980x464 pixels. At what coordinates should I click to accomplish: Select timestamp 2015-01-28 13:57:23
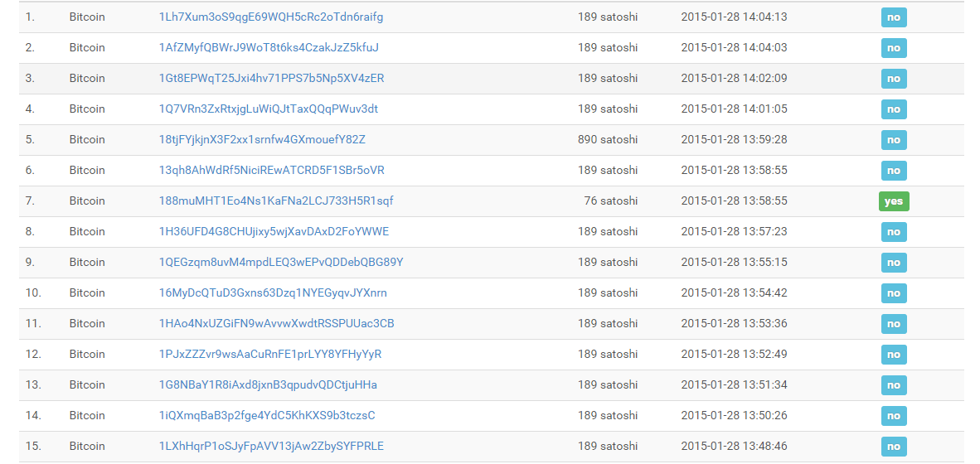(x=734, y=231)
